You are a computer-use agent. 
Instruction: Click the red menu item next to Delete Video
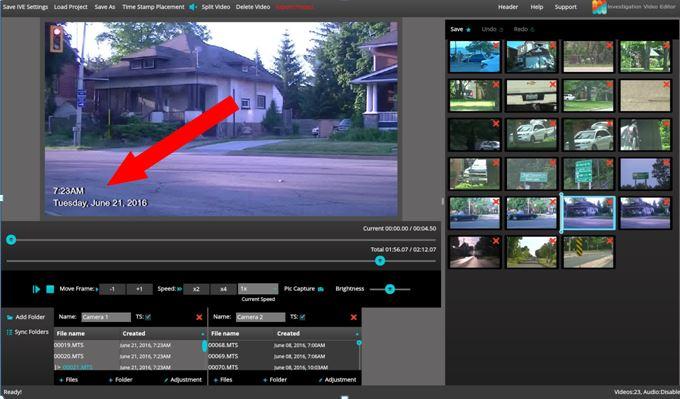pos(295,7)
